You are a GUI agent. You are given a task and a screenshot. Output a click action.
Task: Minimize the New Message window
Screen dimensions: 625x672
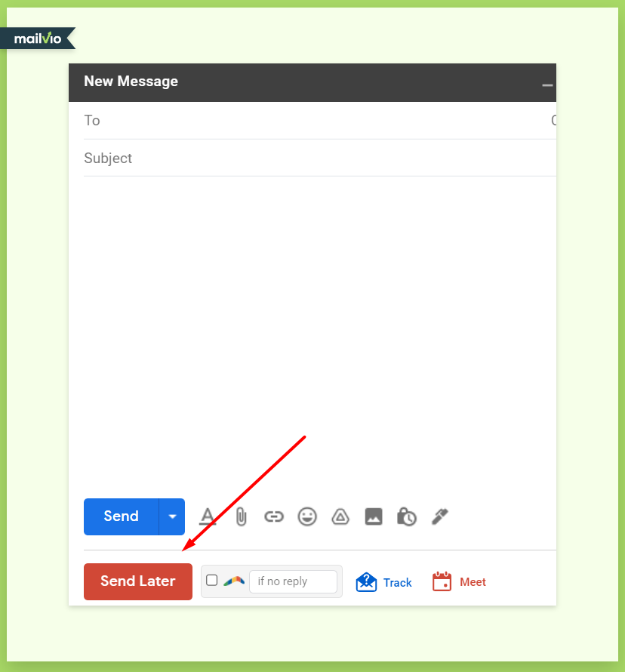click(546, 85)
